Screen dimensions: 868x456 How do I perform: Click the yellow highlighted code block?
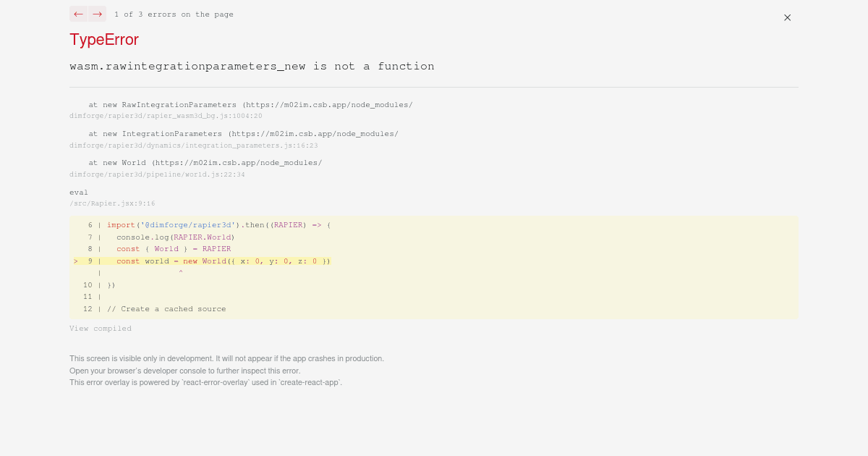[x=434, y=268]
